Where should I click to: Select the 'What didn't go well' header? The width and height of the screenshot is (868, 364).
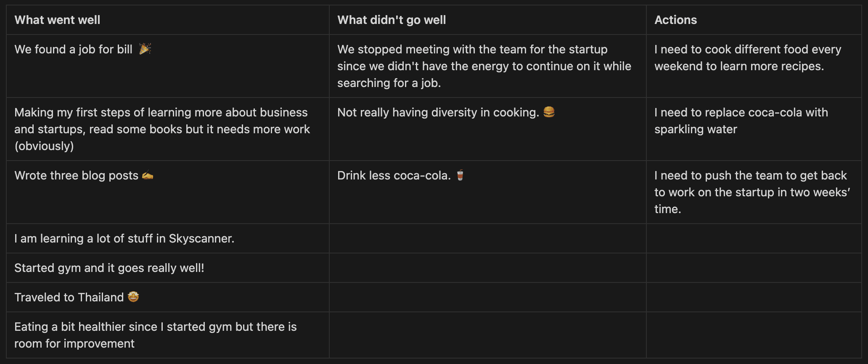click(488, 20)
